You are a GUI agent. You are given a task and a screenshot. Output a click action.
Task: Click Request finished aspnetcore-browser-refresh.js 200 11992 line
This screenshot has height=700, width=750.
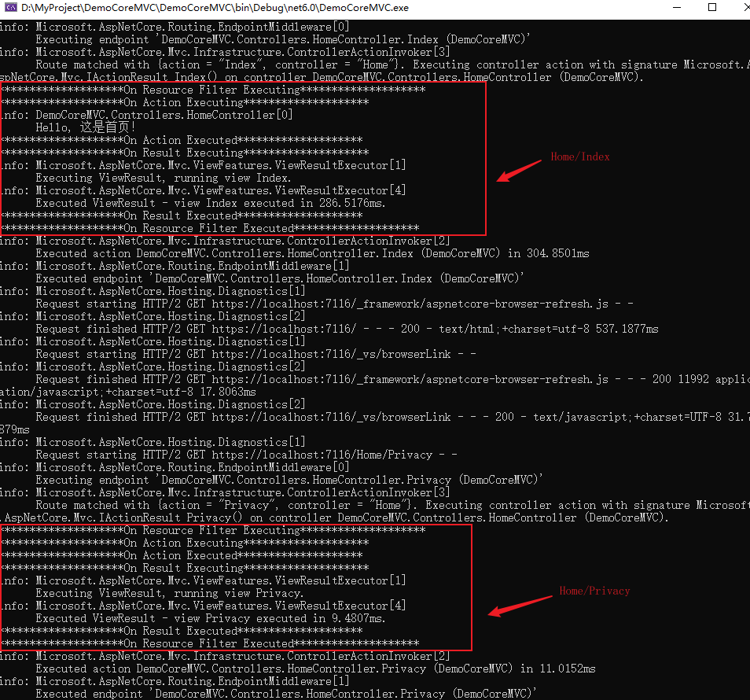pyautogui.click(x=392, y=379)
